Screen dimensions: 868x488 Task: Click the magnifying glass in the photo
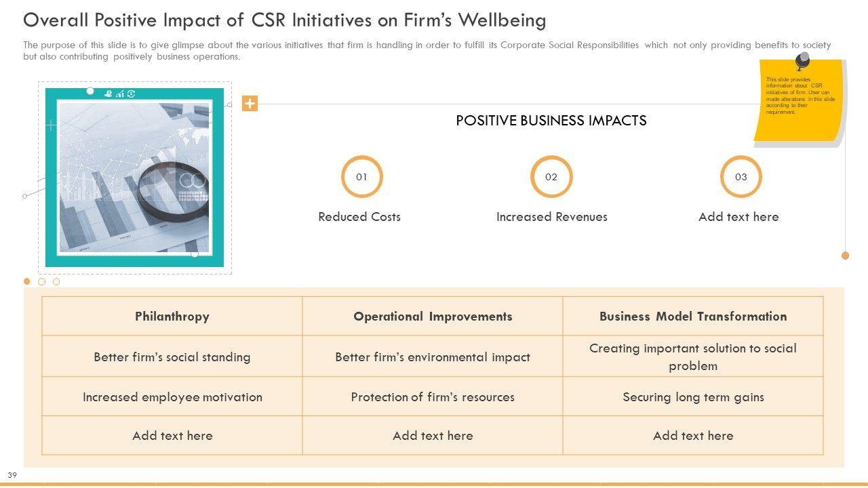click(x=176, y=184)
